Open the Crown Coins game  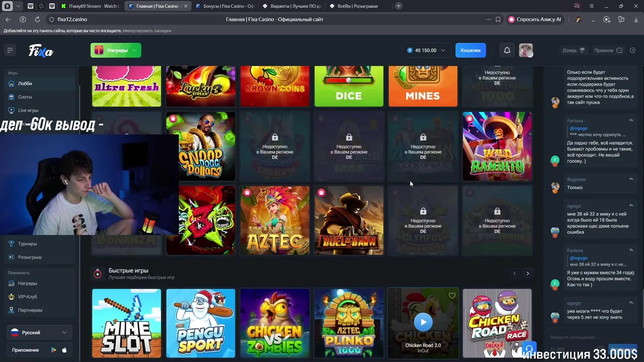(x=275, y=86)
